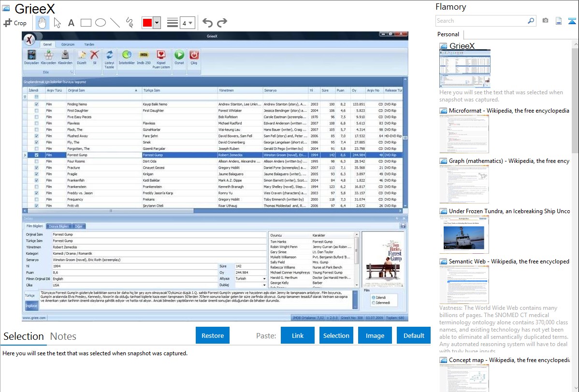Image resolution: width=579 pixels, height=392 pixels.
Task: Select the freehand scribble tool
Action: [x=130, y=23]
